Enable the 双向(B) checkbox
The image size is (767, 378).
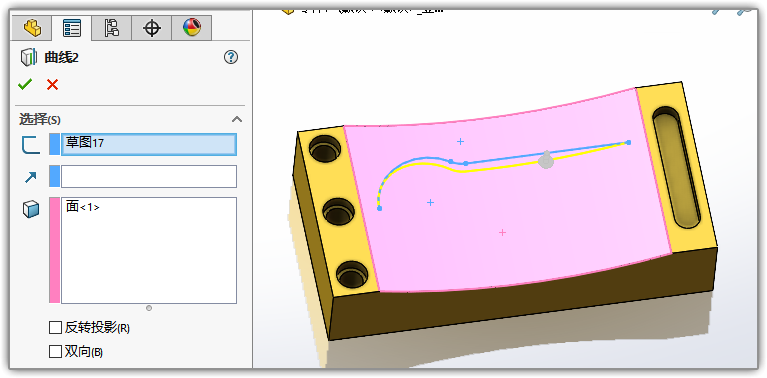pyautogui.click(x=55, y=352)
